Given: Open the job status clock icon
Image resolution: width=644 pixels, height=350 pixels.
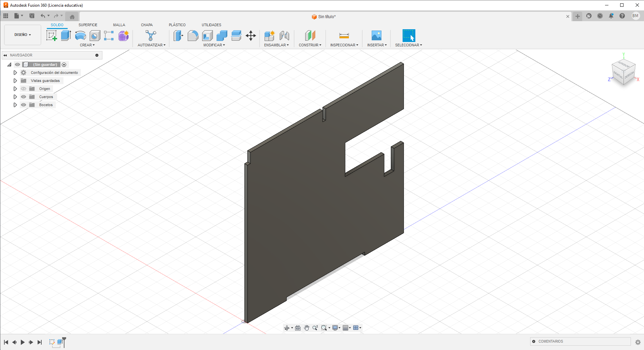Looking at the screenshot, I should (600, 16).
